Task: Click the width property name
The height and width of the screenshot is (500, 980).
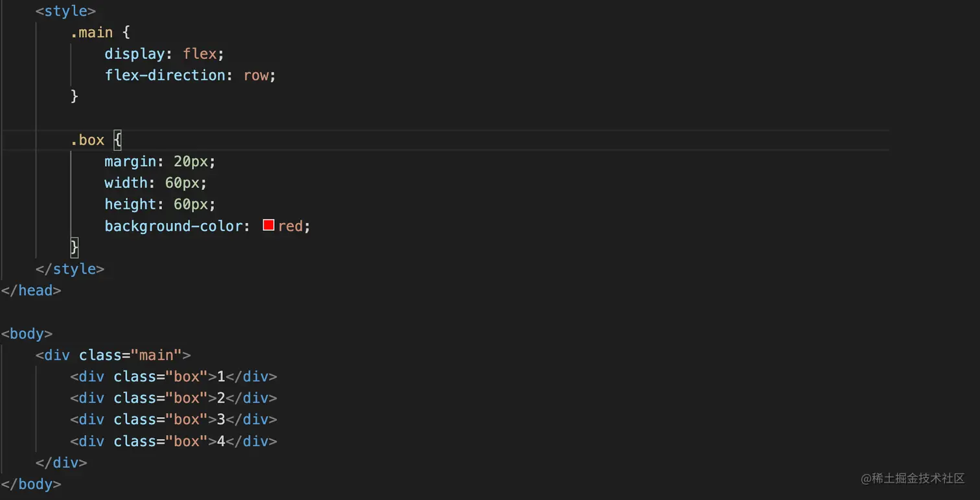Action: 126,183
